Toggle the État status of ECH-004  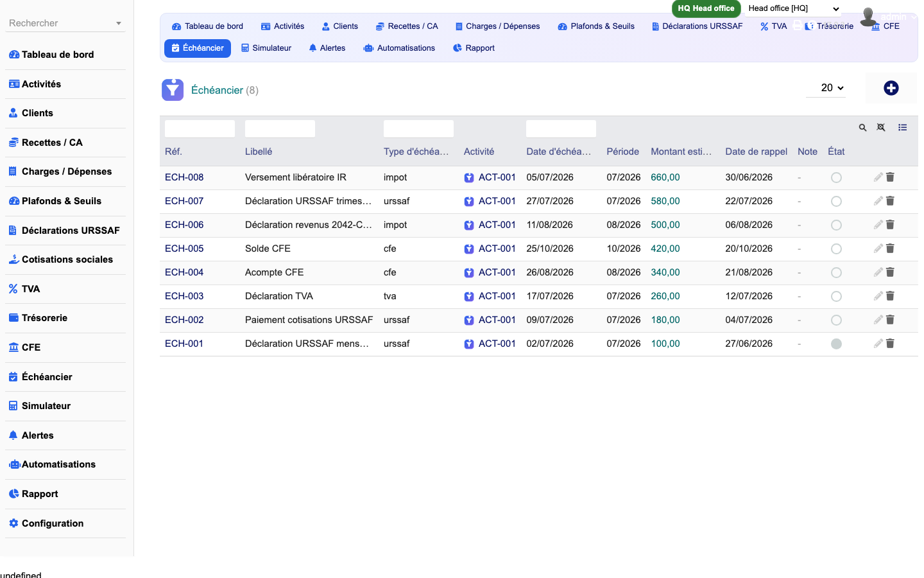pos(836,273)
